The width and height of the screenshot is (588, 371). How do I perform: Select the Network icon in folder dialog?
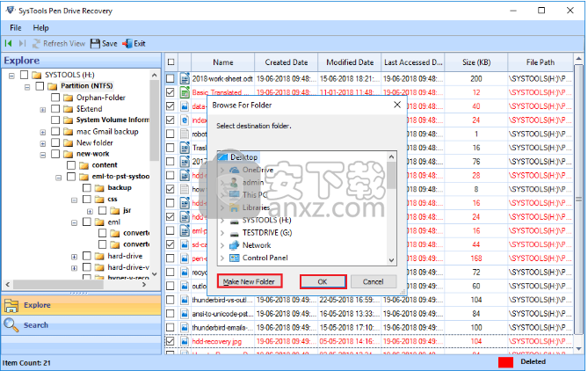235,245
